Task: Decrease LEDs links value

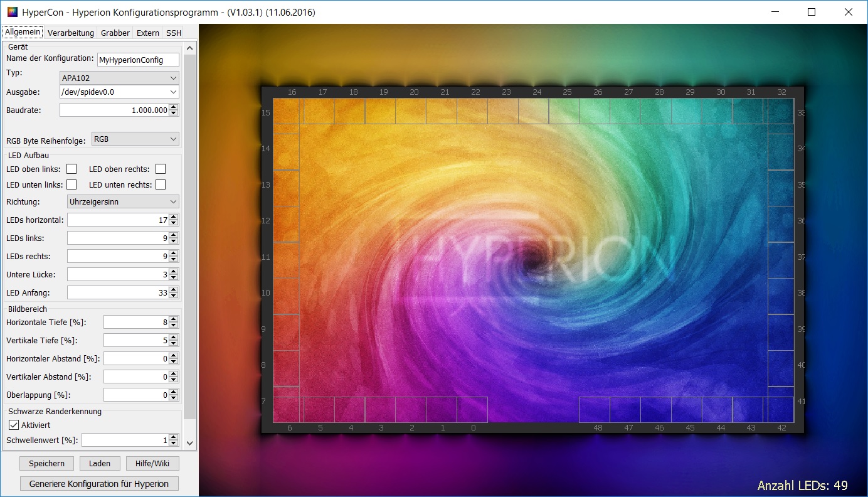Action: pyautogui.click(x=174, y=241)
